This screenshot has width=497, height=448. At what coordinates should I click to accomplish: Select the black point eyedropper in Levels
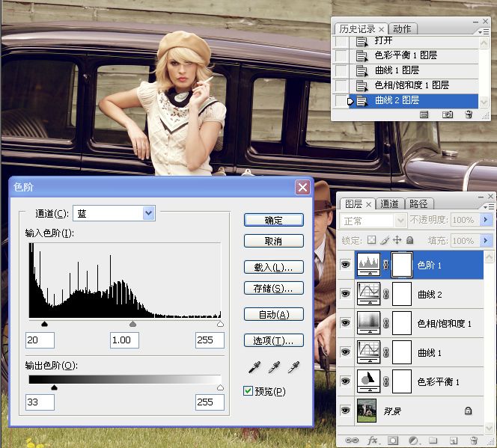tap(254, 367)
